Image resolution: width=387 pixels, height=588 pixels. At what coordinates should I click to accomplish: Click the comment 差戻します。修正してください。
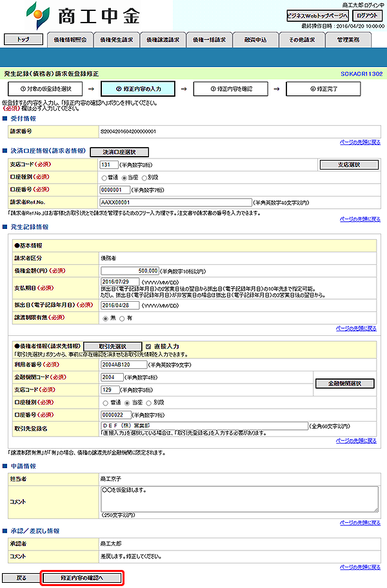pos(131,556)
